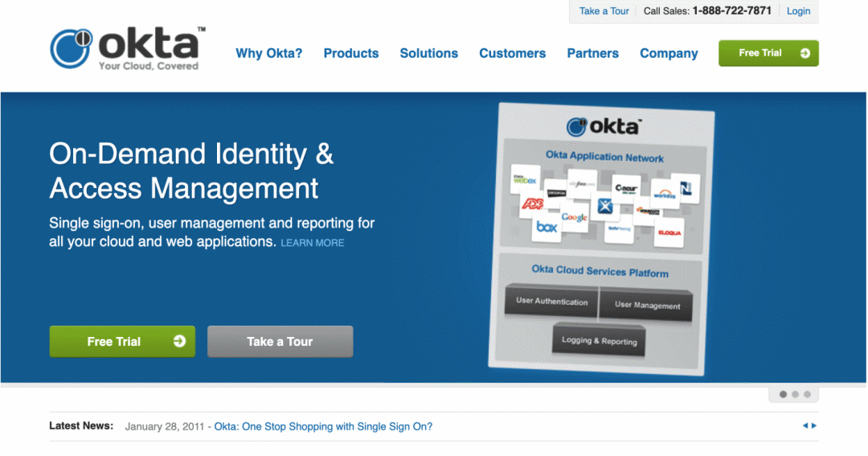Click the arrow icon in hero Free Trial button
The image size is (868, 456).
point(179,341)
